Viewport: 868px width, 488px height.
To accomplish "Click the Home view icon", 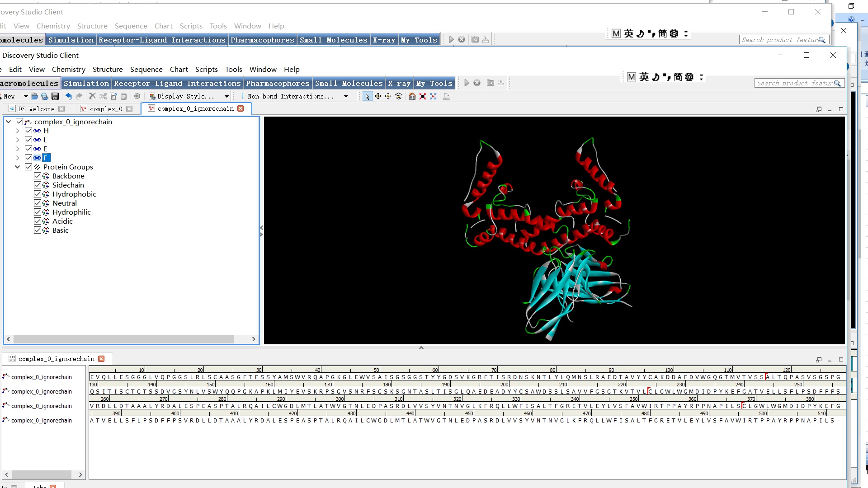I will point(412,96).
